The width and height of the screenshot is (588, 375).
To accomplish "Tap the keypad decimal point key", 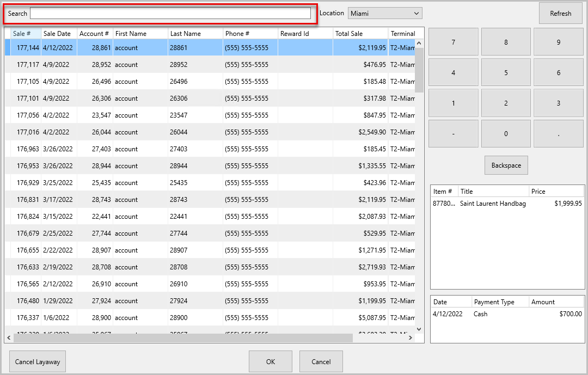I will pos(559,133).
